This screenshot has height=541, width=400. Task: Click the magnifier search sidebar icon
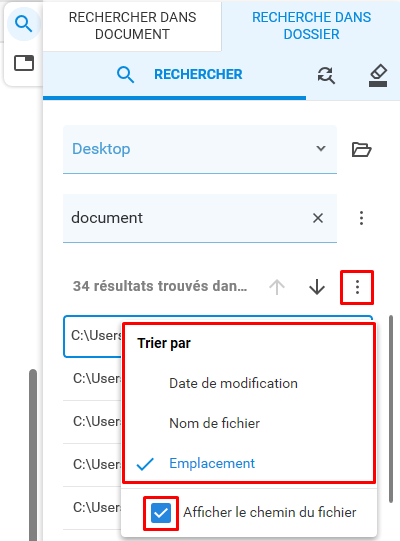pos(23,24)
